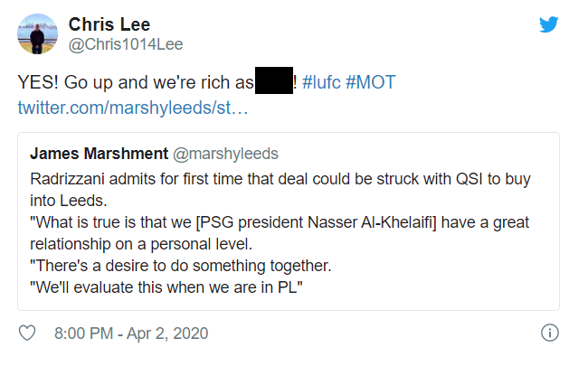Viewport: 588px width, 376px height.
Task: Click the blacked-out censored word
Action: pyautogui.click(x=273, y=81)
